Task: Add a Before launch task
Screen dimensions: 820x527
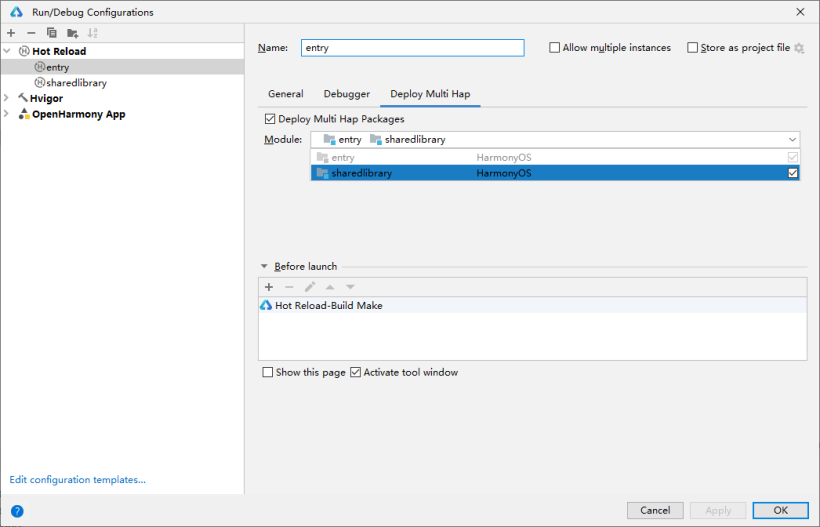Action: click(x=269, y=287)
